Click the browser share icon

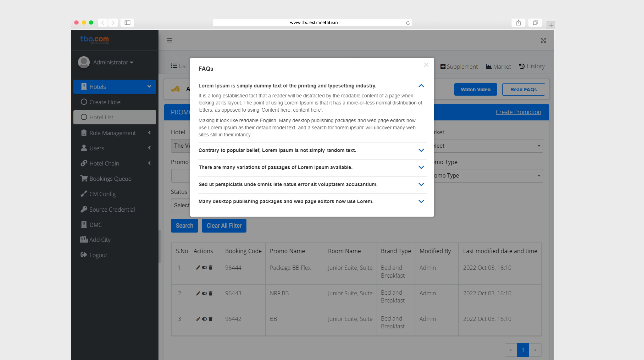519,23
